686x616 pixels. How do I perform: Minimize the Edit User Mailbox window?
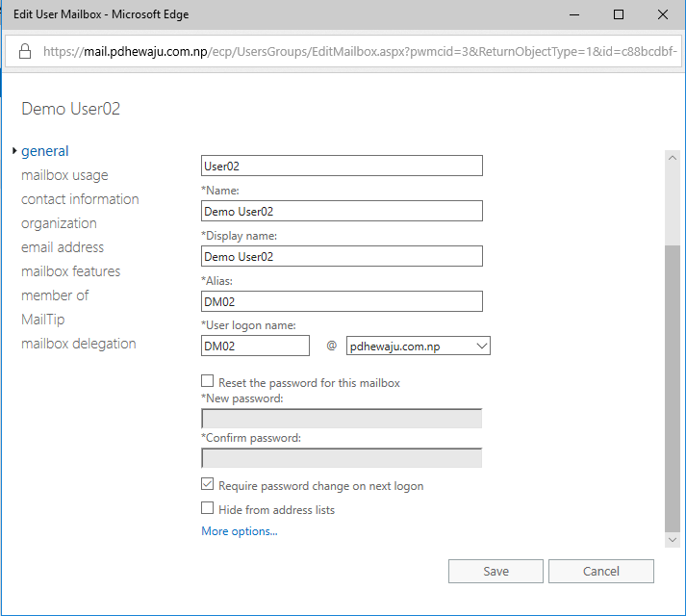pyautogui.click(x=574, y=14)
